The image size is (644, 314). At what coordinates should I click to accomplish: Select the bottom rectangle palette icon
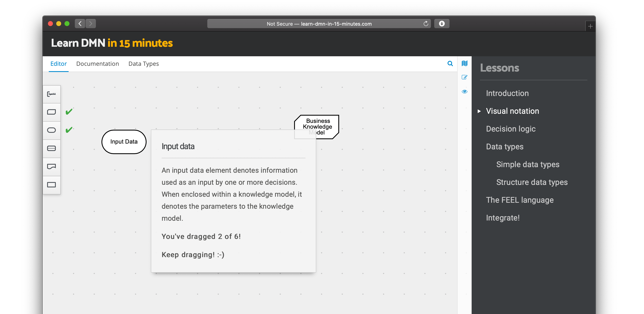(51, 185)
